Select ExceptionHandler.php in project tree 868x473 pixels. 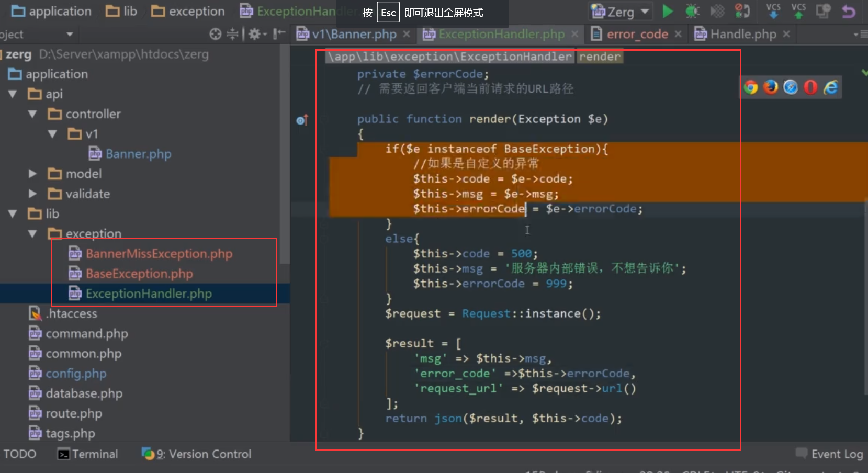point(140,294)
